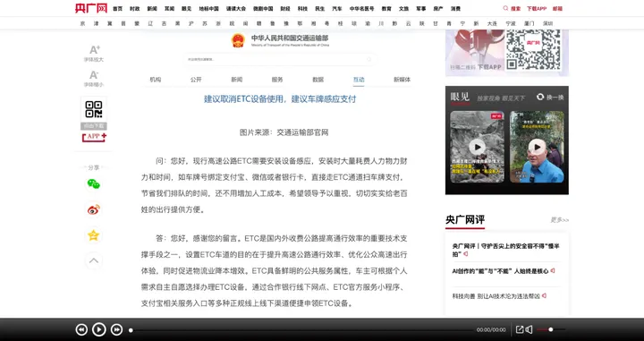Increase font size with A+ icon
The width and height of the screenshot is (644, 341).
95,50
